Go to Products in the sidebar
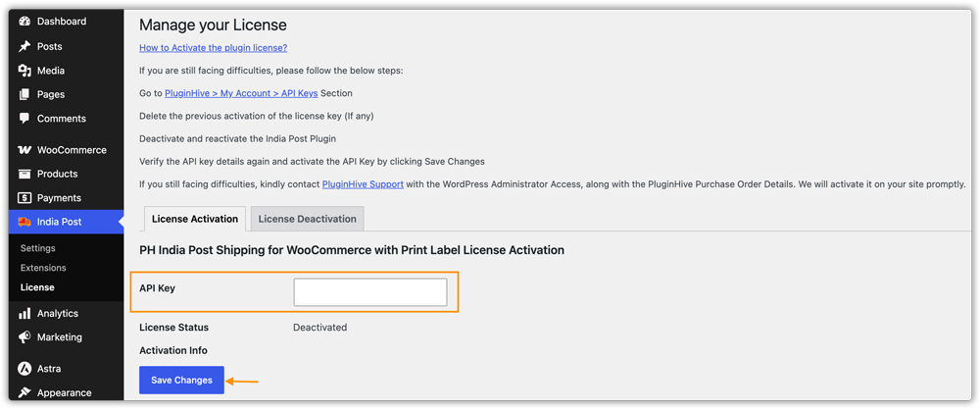980x410 pixels. click(67, 174)
